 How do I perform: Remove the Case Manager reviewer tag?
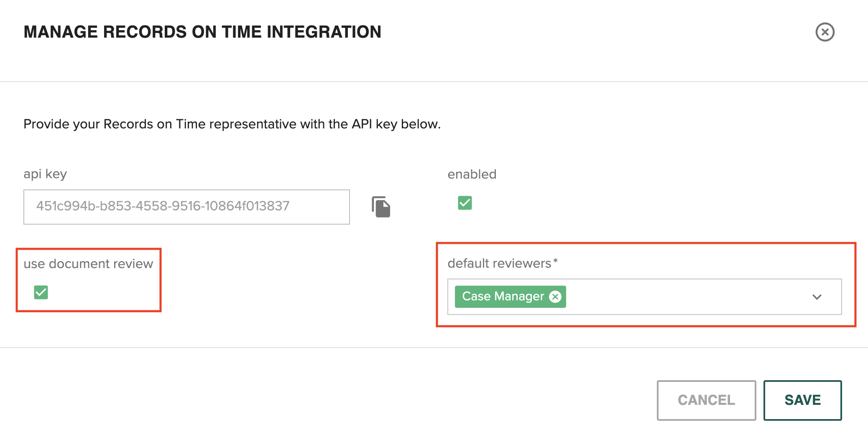(555, 297)
